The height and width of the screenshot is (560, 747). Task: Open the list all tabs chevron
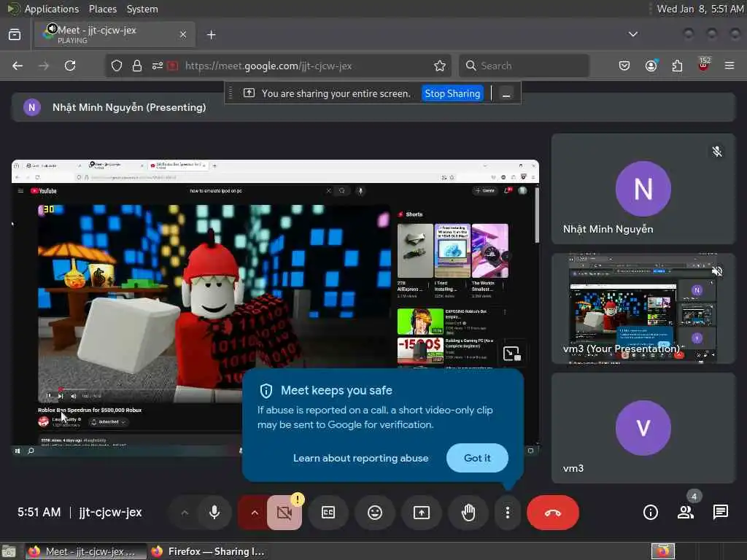coord(633,34)
